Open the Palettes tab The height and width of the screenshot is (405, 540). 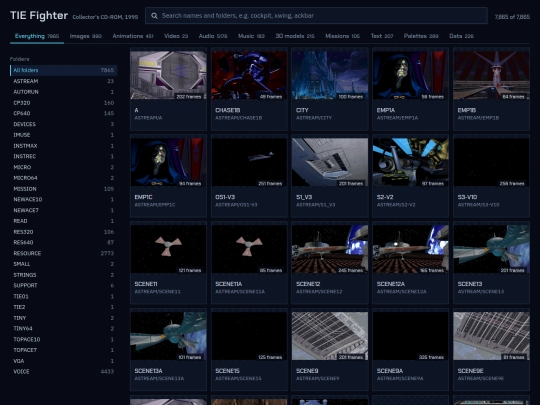(x=421, y=36)
